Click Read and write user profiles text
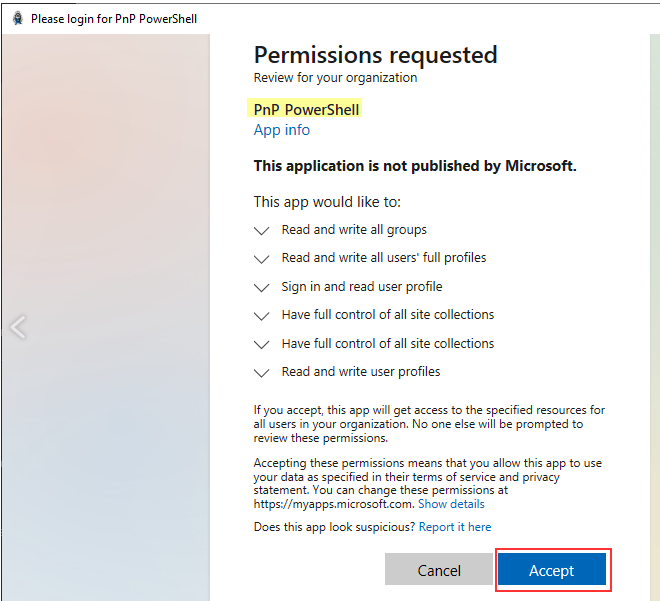Viewport: 660px width, 601px height. tap(361, 371)
